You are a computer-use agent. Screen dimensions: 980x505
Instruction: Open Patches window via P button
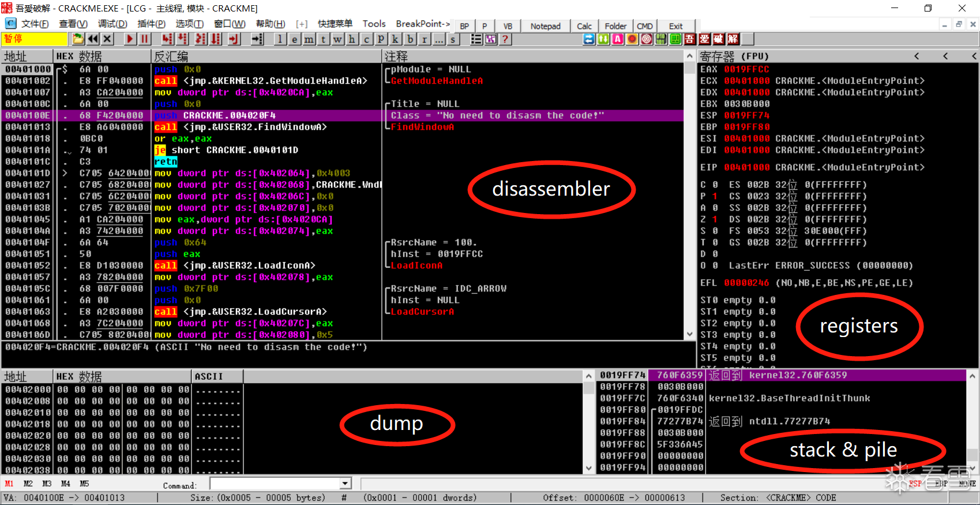(x=381, y=39)
